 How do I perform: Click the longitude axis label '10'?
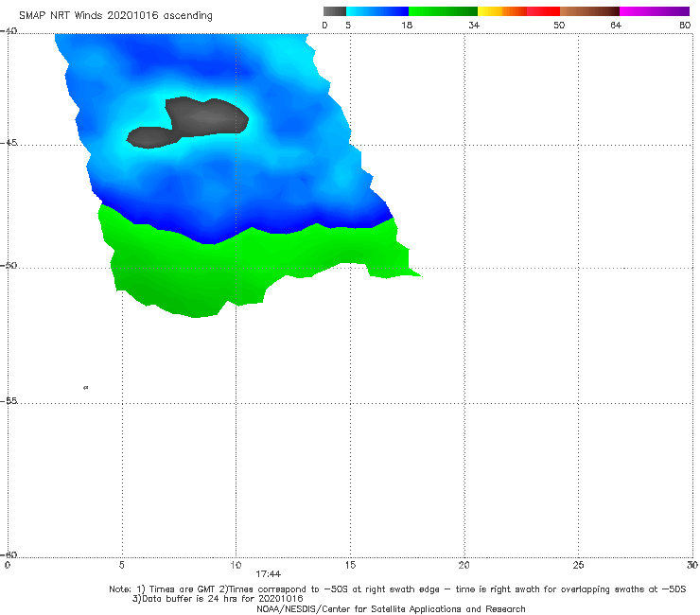(x=236, y=565)
